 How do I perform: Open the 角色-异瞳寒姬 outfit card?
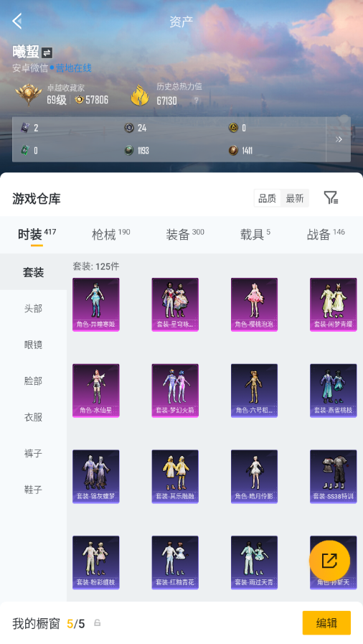[96, 304]
